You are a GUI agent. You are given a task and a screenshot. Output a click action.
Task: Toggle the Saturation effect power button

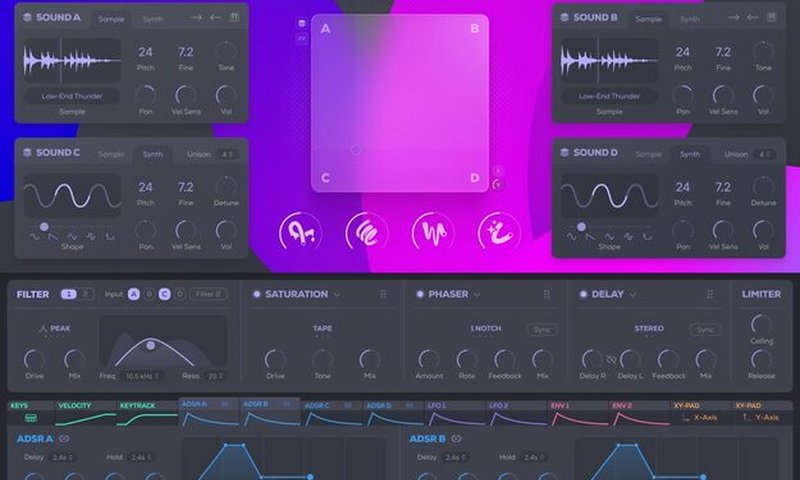coord(257,295)
